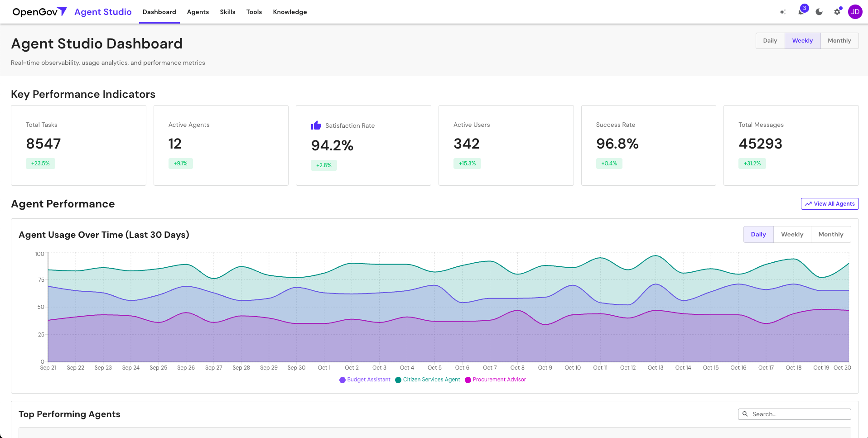Click the thumbs-up icon on Satisfaction Rate
Image resolution: width=868 pixels, height=438 pixels.
click(316, 125)
